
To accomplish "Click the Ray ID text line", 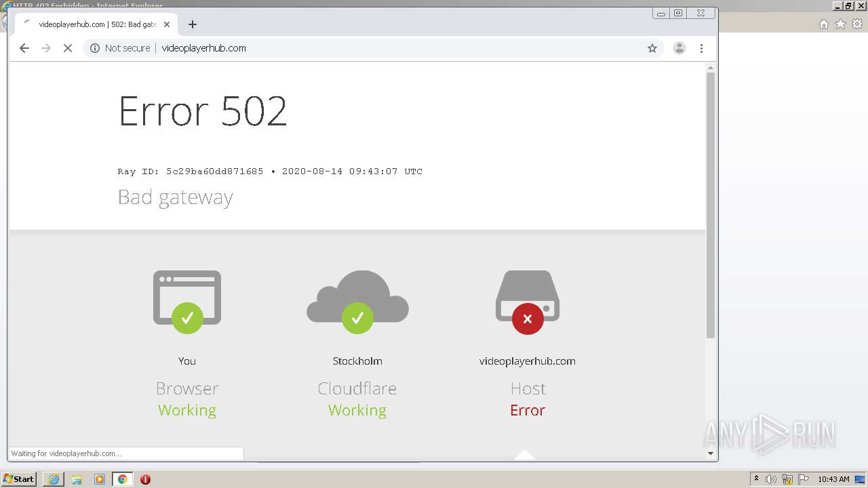I will 270,171.
